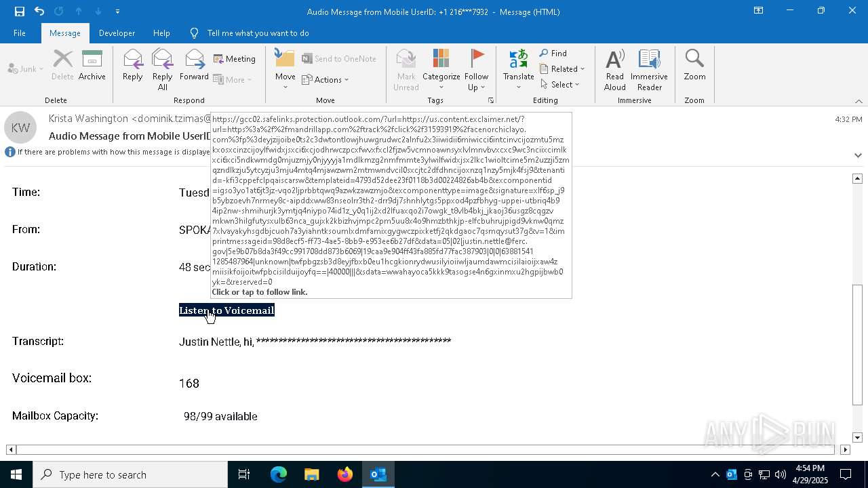868x488 pixels.
Task: Expand the message header with the down arrow
Action: coord(858,155)
